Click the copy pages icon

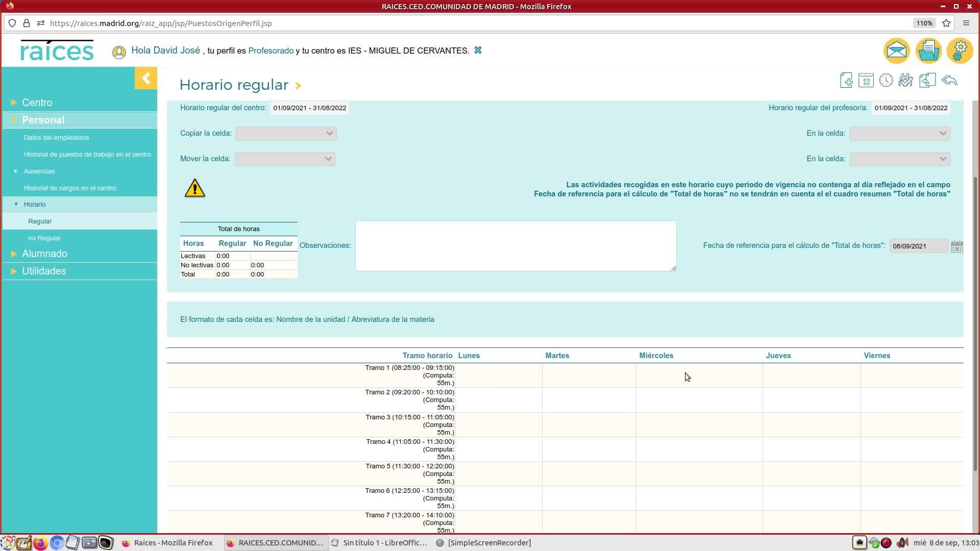click(x=927, y=81)
